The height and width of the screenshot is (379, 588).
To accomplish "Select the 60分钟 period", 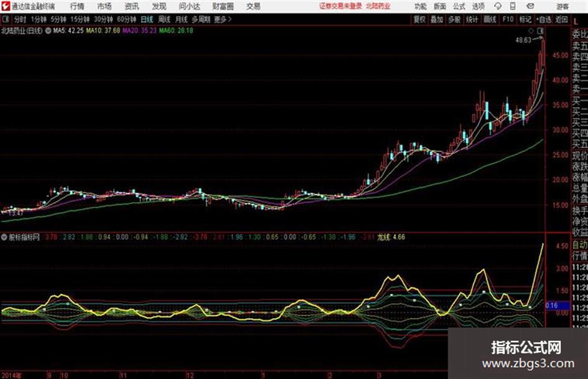I will pyautogui.click(x=126, y=19).
